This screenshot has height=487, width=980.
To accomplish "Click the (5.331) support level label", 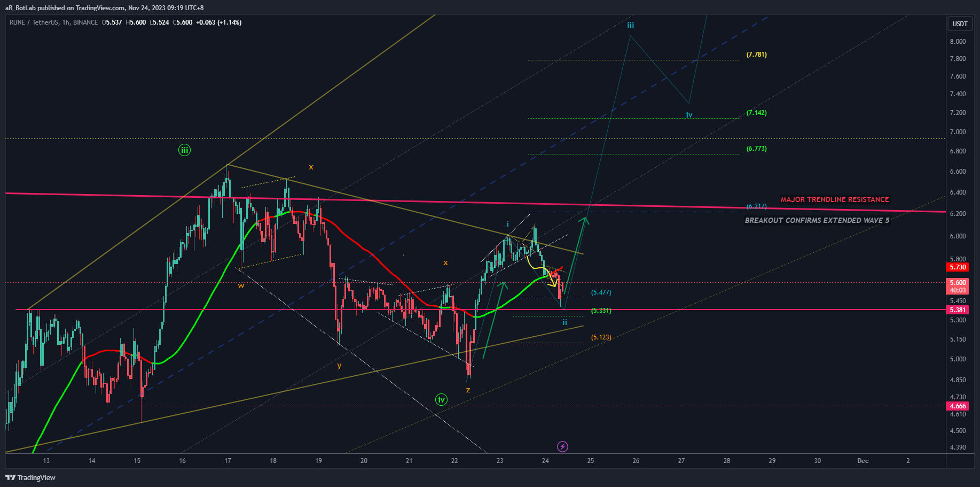I will coord(601,311).
